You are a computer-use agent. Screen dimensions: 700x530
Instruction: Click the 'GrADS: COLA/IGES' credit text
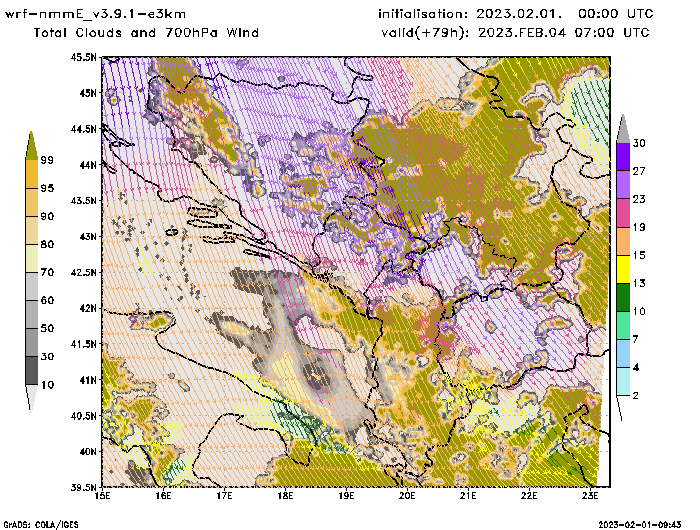[41, 525]
